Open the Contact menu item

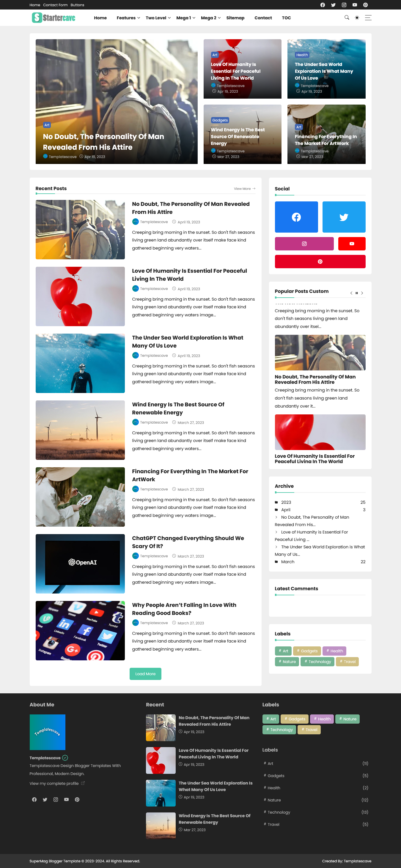click(x=263, y=18)
